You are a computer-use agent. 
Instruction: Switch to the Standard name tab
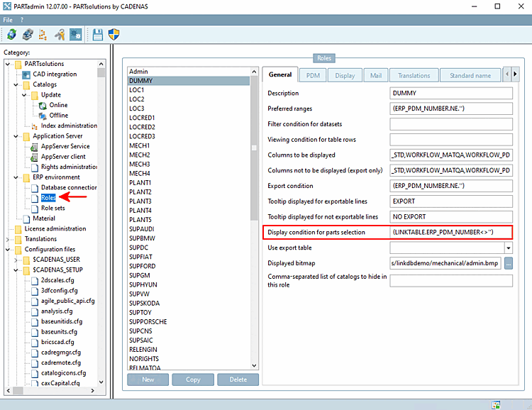[x=470, y=75]
